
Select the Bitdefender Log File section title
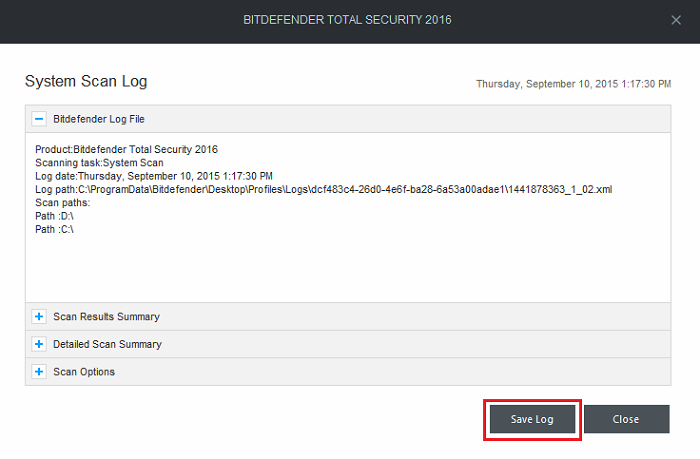(x=99, y=119)
